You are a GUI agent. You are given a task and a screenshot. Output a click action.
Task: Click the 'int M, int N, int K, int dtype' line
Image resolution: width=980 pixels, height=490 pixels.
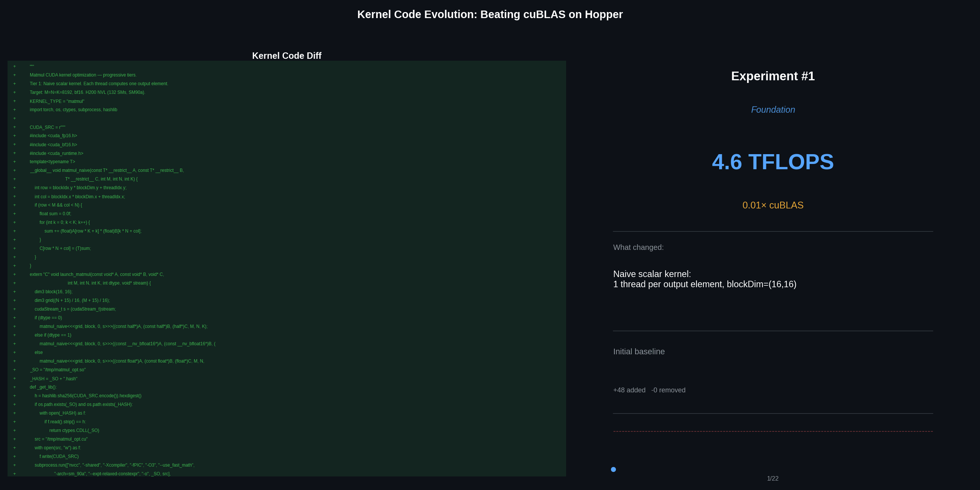(109, 283)
